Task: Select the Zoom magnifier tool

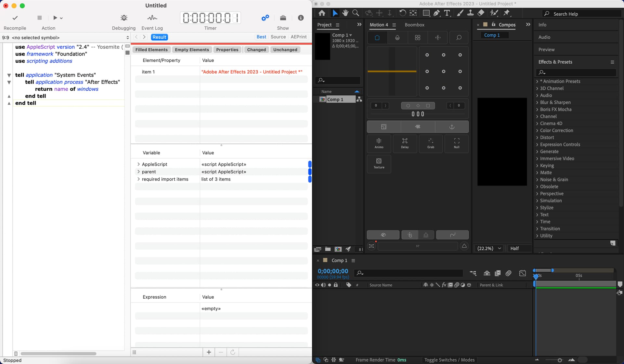Action: click(x=356, y=13)
